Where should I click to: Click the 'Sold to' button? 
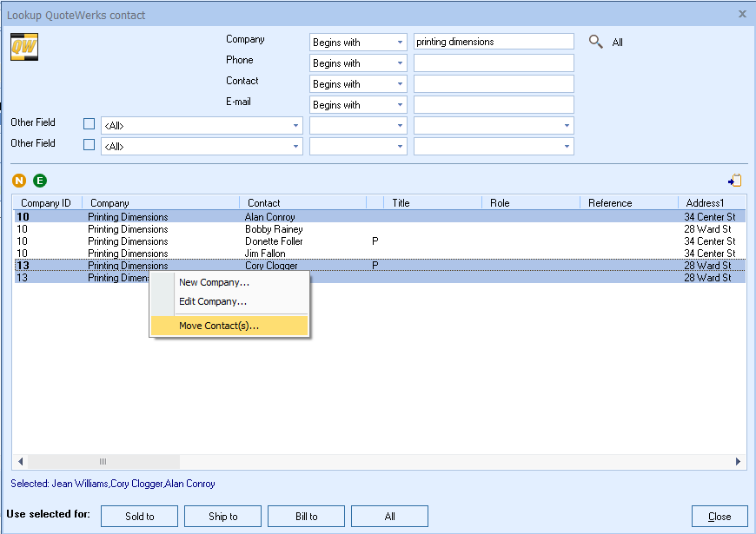(139, 516)
